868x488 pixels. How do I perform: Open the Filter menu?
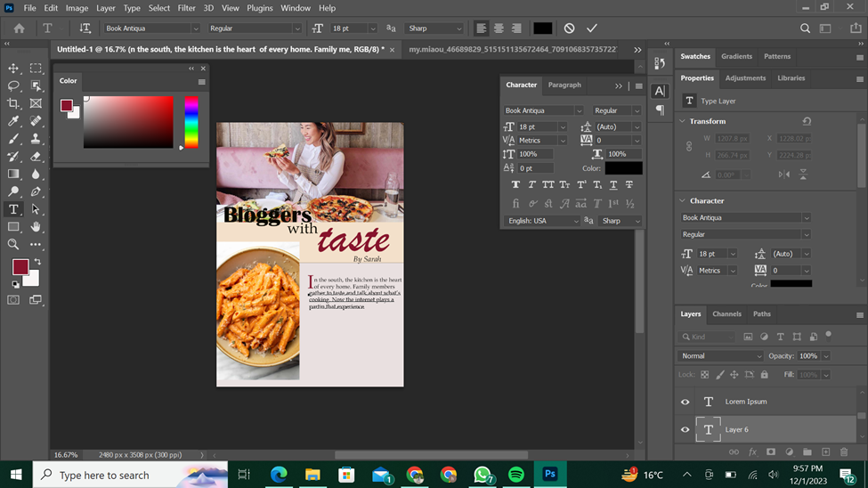click(x=186, y=8)
